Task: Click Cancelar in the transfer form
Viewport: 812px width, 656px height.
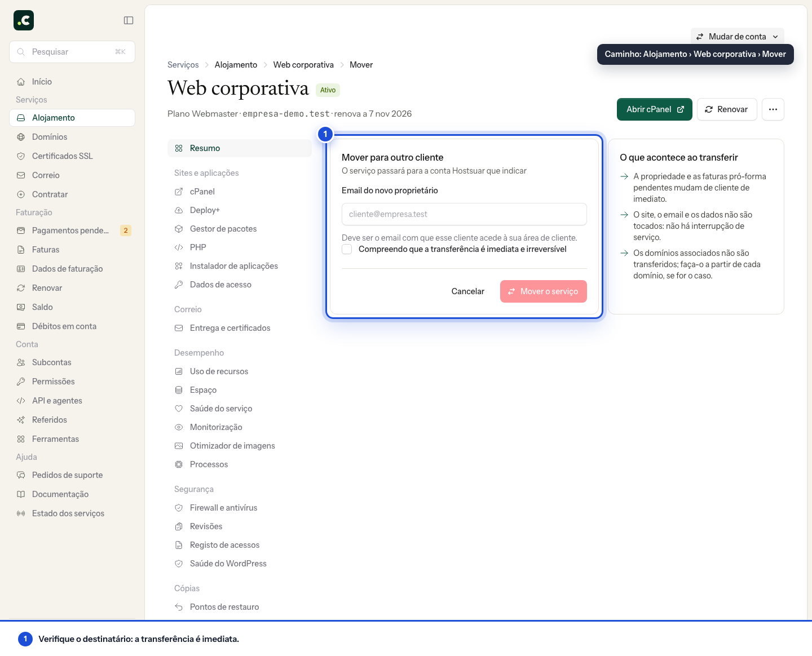Action: point(468,291)
